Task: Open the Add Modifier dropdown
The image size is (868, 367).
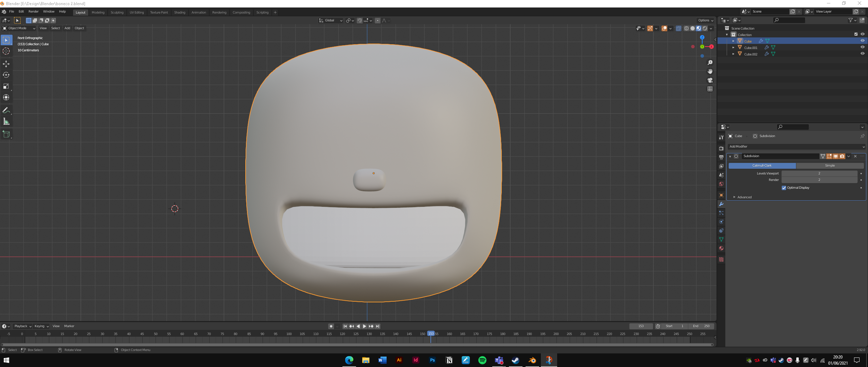Action: click(797, 147)
